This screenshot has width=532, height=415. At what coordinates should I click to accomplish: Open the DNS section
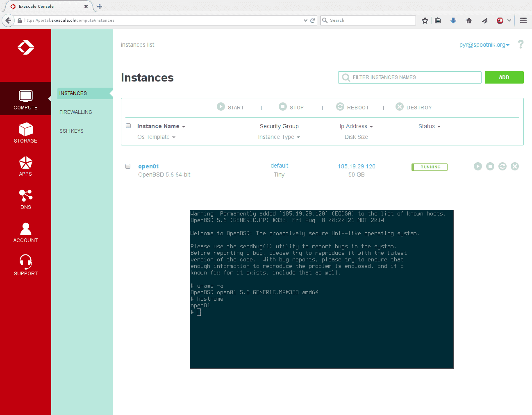click(x=25, y=199)
